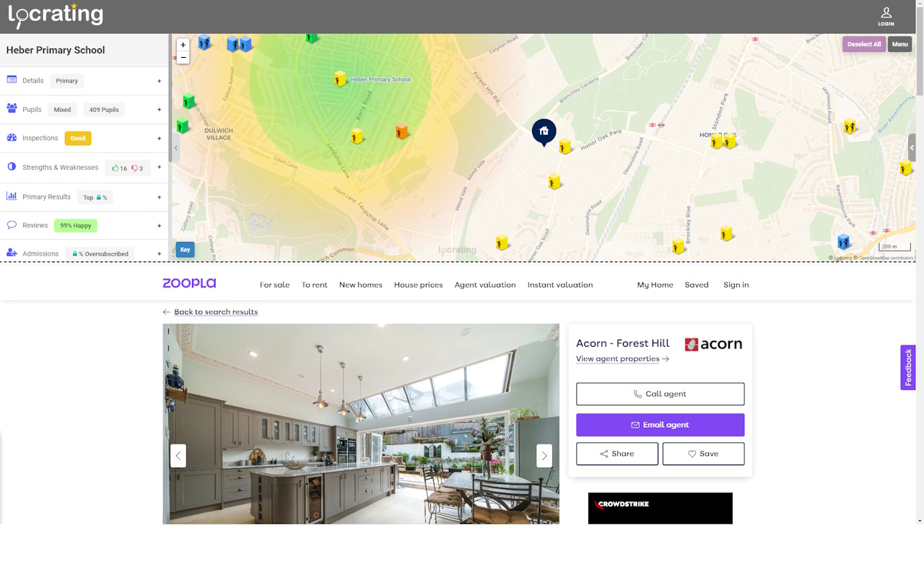Follow the Back to search results link
924x578 pixels.
click(x=215, y=311)
